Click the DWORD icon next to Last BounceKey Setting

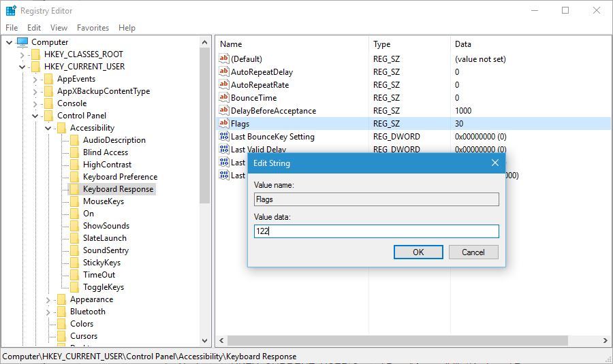click(x=224, y=136)
